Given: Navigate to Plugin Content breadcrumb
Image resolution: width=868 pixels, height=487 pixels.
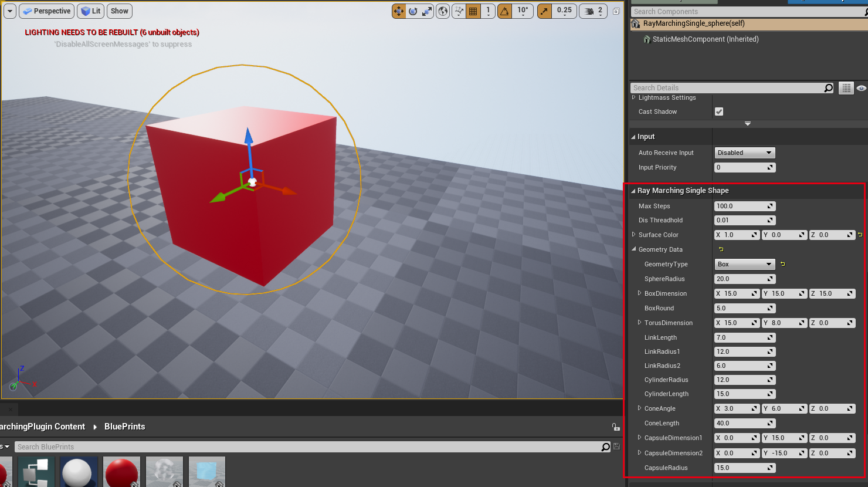Looking at the screenshot, I should coord(43,427).
